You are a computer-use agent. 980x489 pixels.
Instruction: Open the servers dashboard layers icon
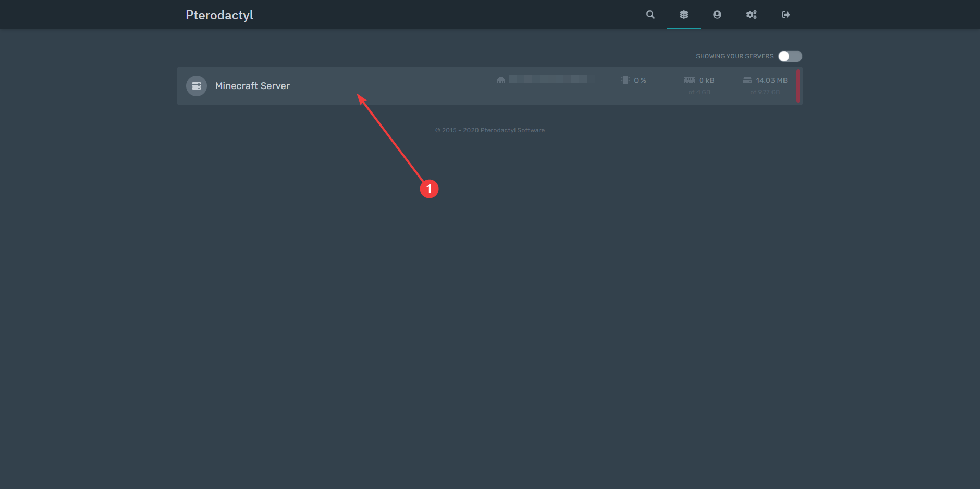[x=684, y=15]
